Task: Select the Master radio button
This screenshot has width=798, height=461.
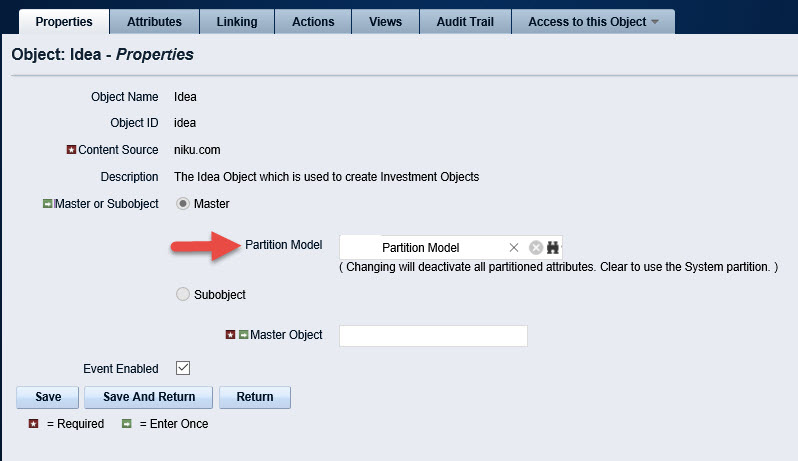Action: (183, 204)
